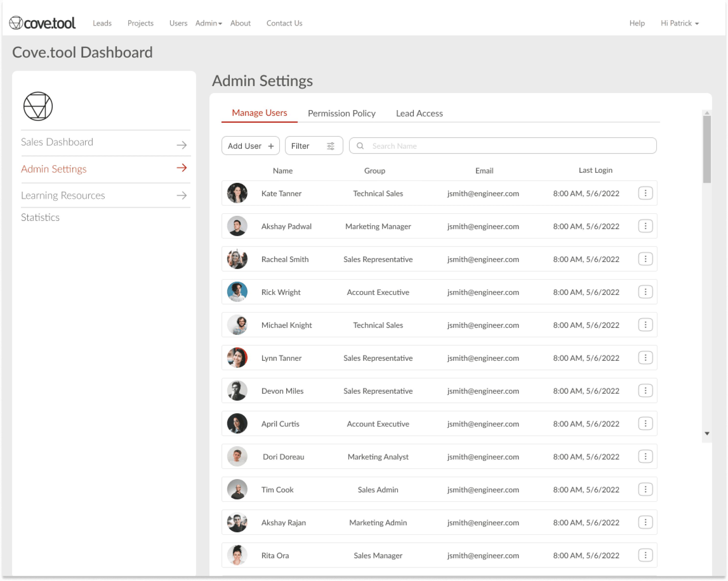
Task: Click the scrollbar down arrow
Action: 707,433
